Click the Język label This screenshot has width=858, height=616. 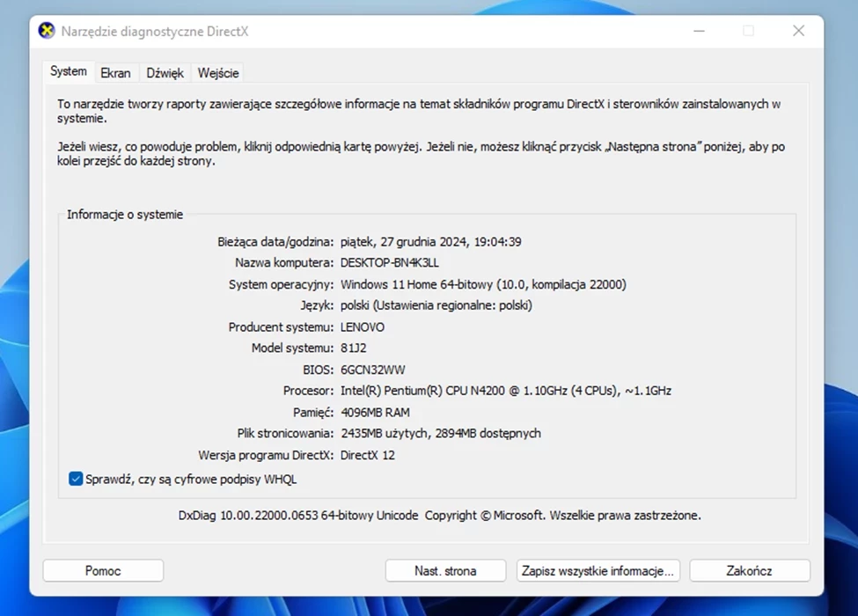point(317,305)
